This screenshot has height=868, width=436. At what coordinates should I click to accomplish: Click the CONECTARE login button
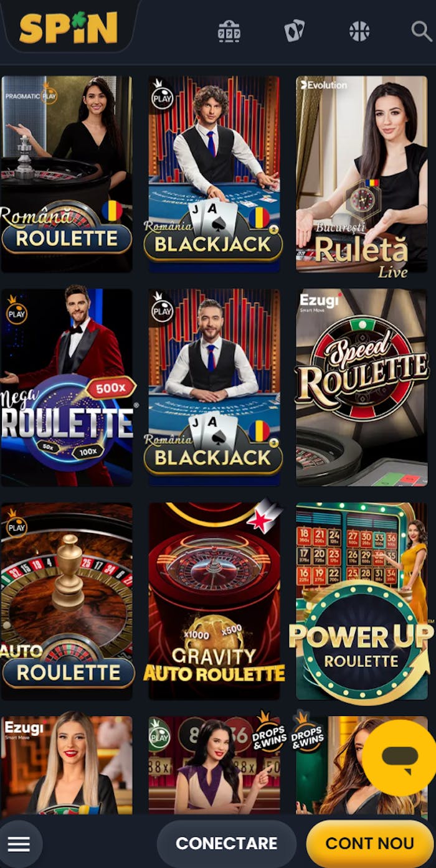tap(226, 844)
